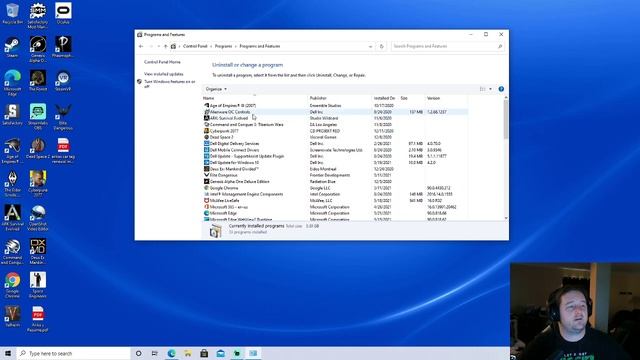The image size is (640, 360).
Task: Open the Organize dropdown menu
Action: click(216, 89)
